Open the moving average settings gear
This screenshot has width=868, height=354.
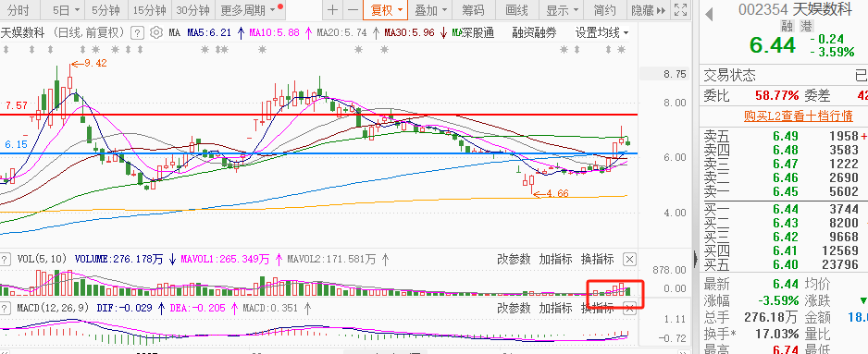pyautogui.click(x=156, y=32)
